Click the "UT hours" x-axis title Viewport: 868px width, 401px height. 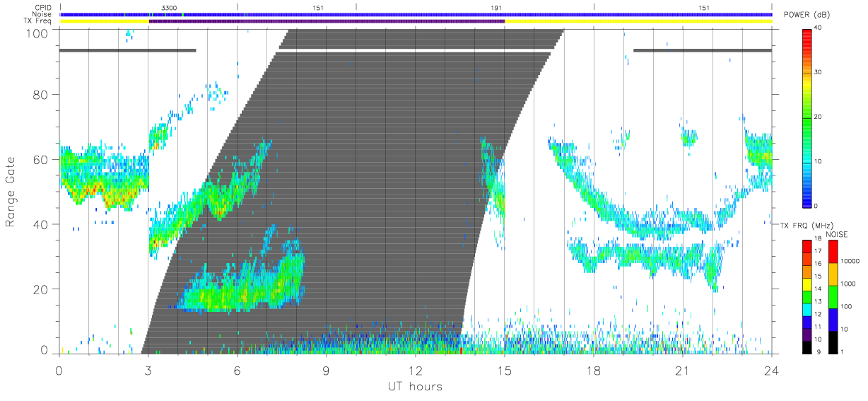click(415, 386)
